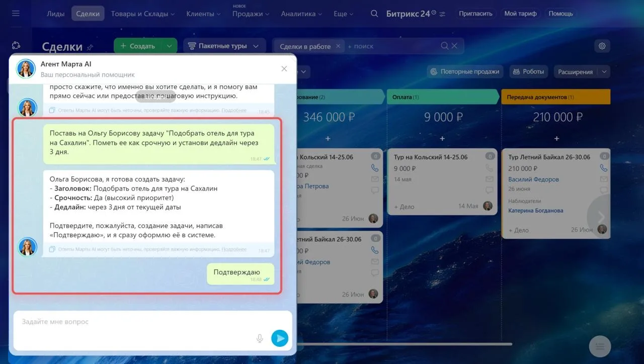Remove the Сделки в работе filter chip
Viewport: 644px width, 364px height.
tap(338, 46)
